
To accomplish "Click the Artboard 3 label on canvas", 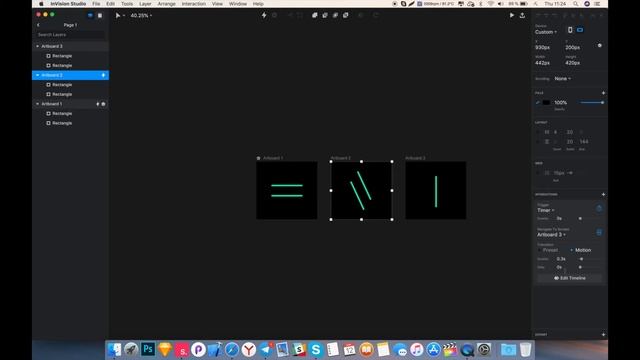I will [416, 158].
